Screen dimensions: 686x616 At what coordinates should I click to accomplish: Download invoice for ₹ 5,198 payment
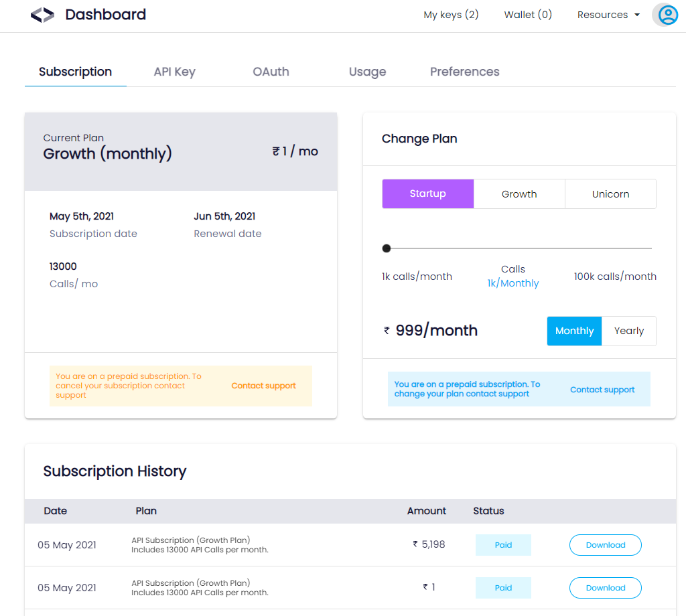[x=606, y=545]
